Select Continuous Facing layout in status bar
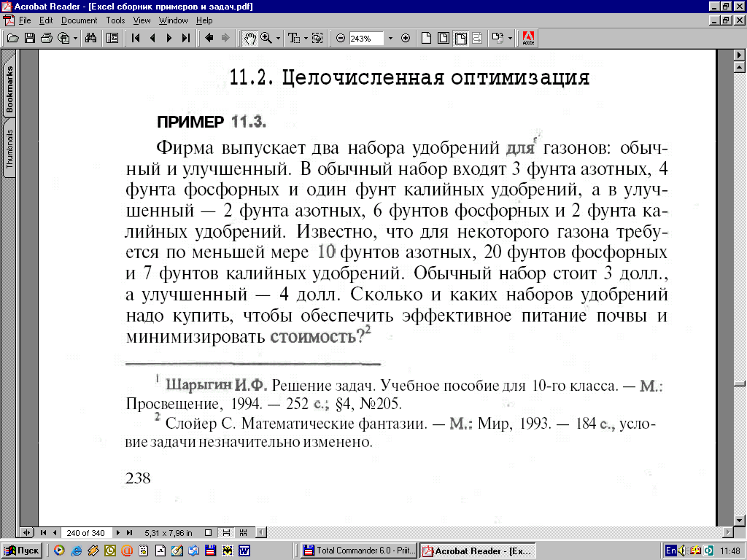Viewport: 747px width, 560px height. 243,533
